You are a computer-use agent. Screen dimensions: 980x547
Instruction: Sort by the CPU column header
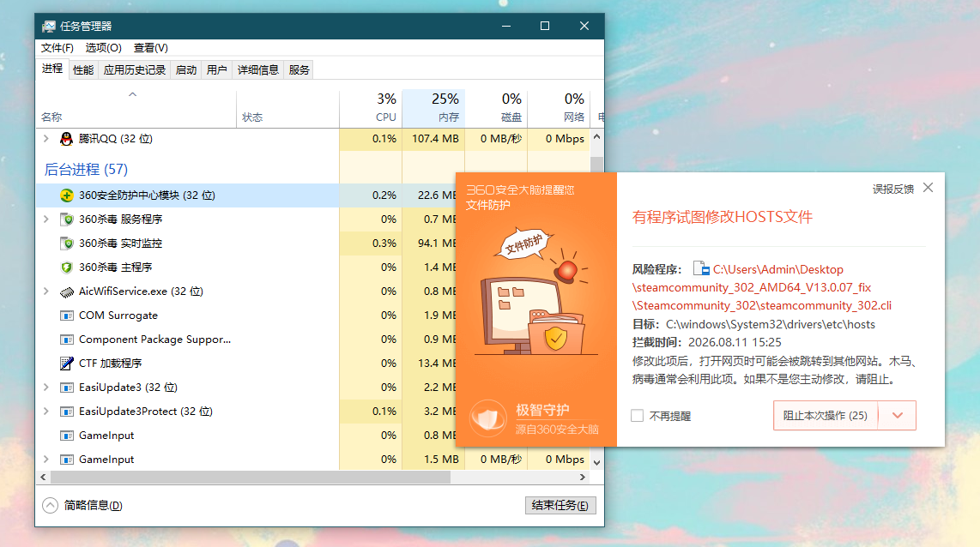coord(372,109)
